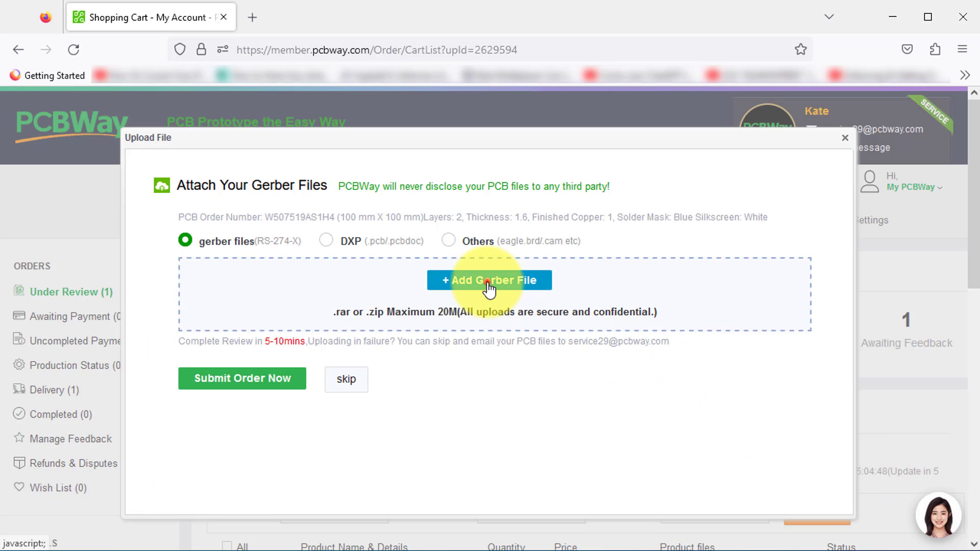This screenshot has width=980, height=551.
Task: Click the Production Status gear icon
Action: (19, 364)
